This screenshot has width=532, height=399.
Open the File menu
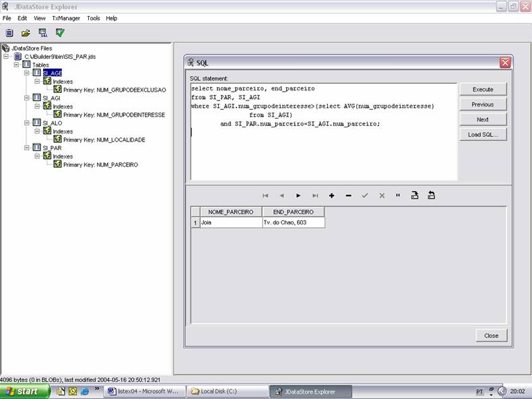click(x=7, y=18)
